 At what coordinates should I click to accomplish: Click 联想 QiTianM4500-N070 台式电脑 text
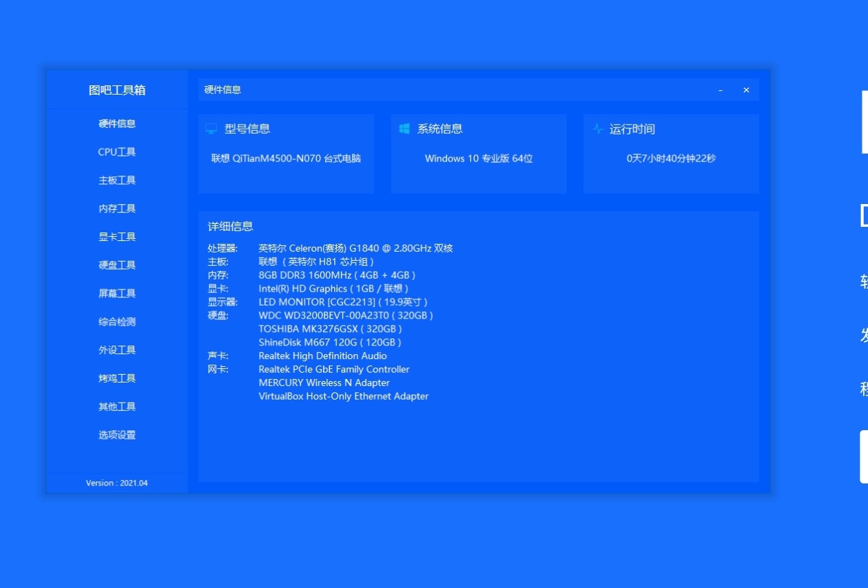[286, 159]
